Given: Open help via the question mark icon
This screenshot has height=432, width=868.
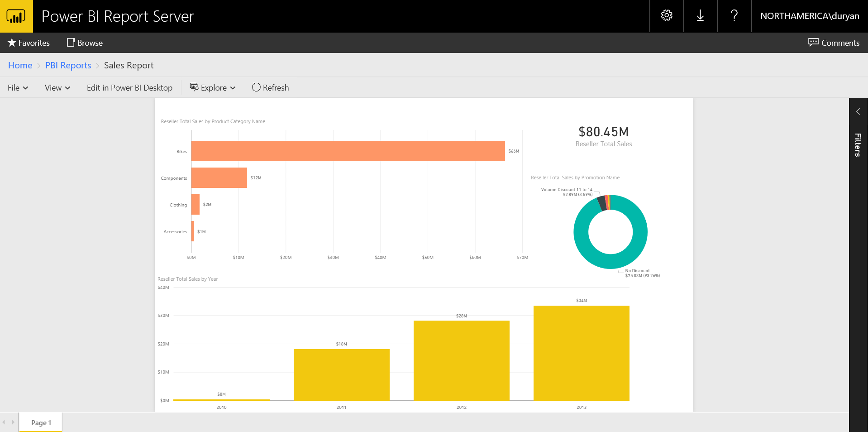Looking at the screenshot, I should point(734,16).
